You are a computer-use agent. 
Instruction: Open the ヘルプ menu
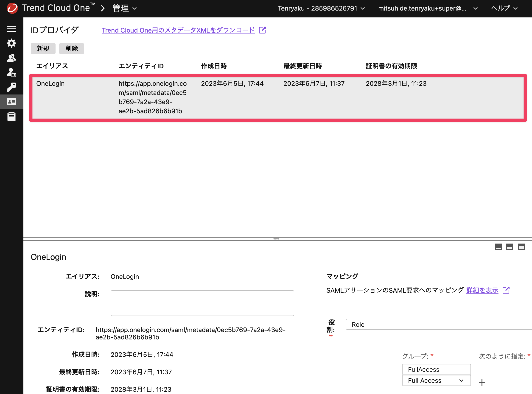[504, 8]
